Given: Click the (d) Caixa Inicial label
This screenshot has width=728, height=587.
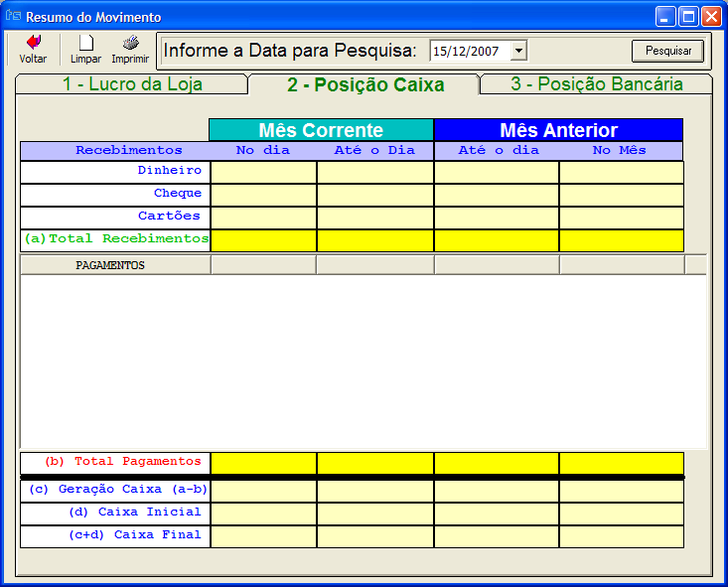Looking at the screenshot, I should click(x=135, y=512).
